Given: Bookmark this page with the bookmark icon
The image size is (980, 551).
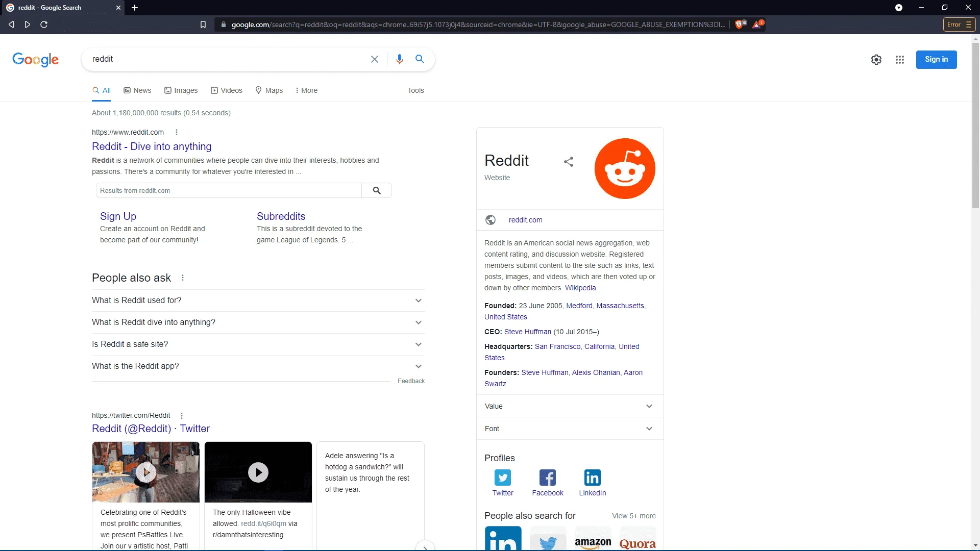Looking at the screenshot, I should pos(203,24).
